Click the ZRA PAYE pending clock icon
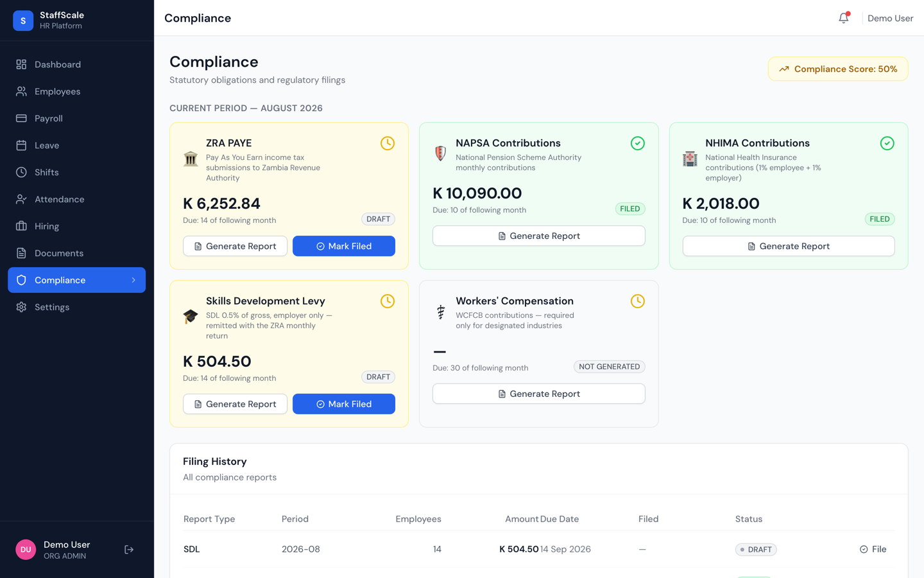This screenshot has height=578, width=924. [x=388, y=143]
